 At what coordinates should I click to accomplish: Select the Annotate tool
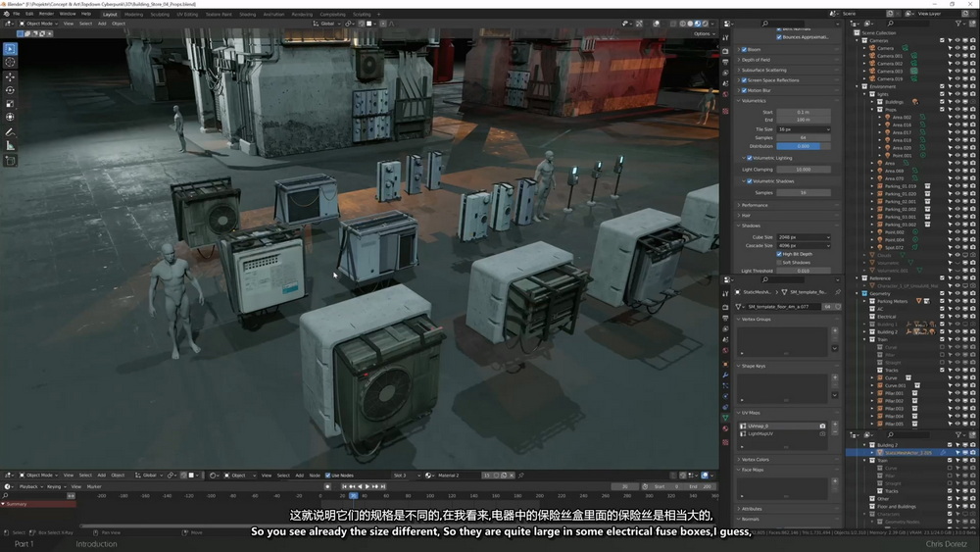(10, 132)
